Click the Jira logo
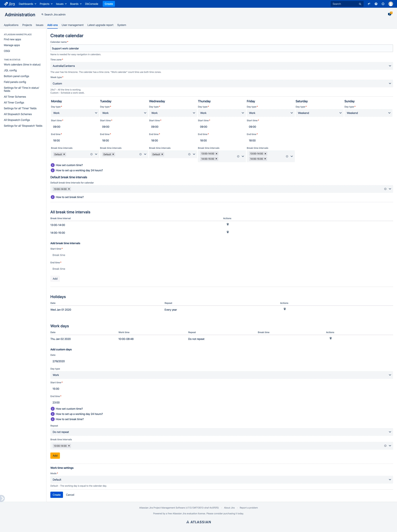This screenshot has height=532, width=397. [9, 4]
